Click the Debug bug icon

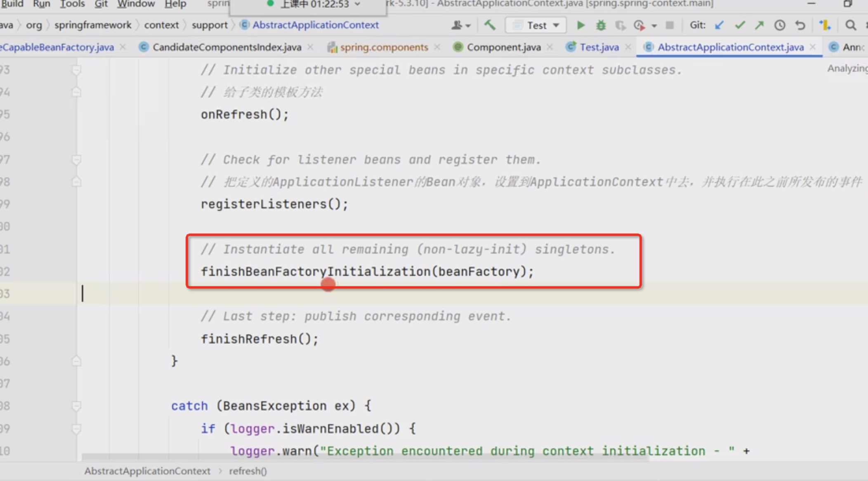(x=601, y=26)
